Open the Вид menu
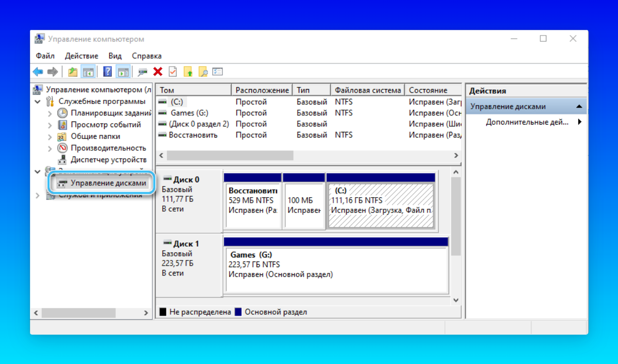 [115, 56]
